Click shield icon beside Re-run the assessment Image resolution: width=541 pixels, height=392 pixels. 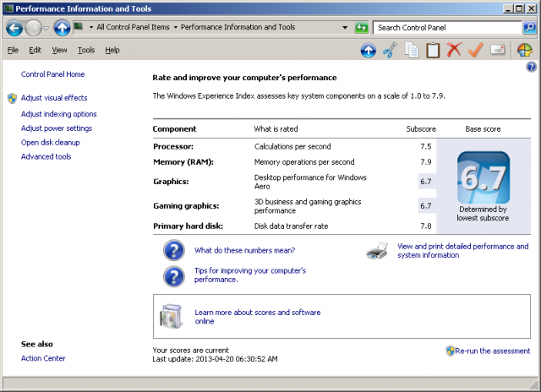point(450,351)
